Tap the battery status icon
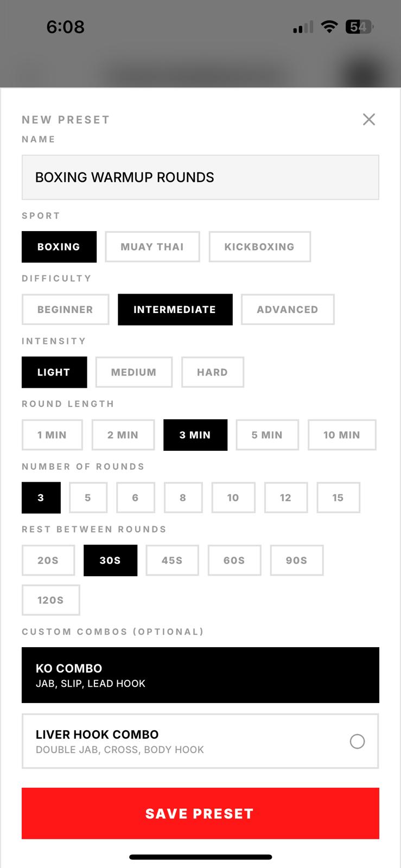This screenshot has height=868, width=401. point(359,27)
